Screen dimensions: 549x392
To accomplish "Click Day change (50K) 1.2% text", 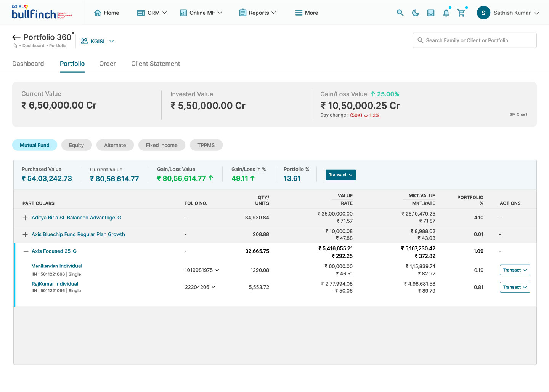I will coord(350,115).
